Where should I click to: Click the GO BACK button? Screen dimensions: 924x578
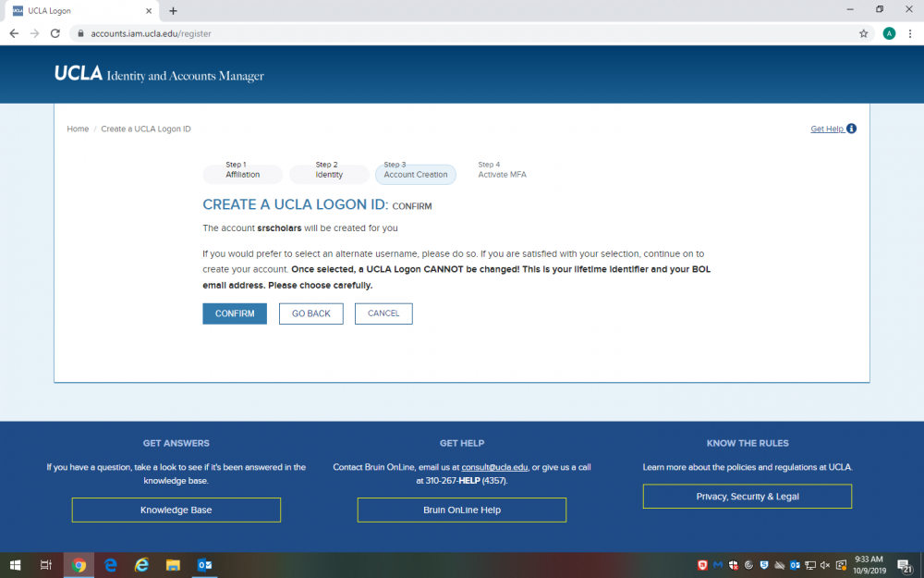click(311, 314)
